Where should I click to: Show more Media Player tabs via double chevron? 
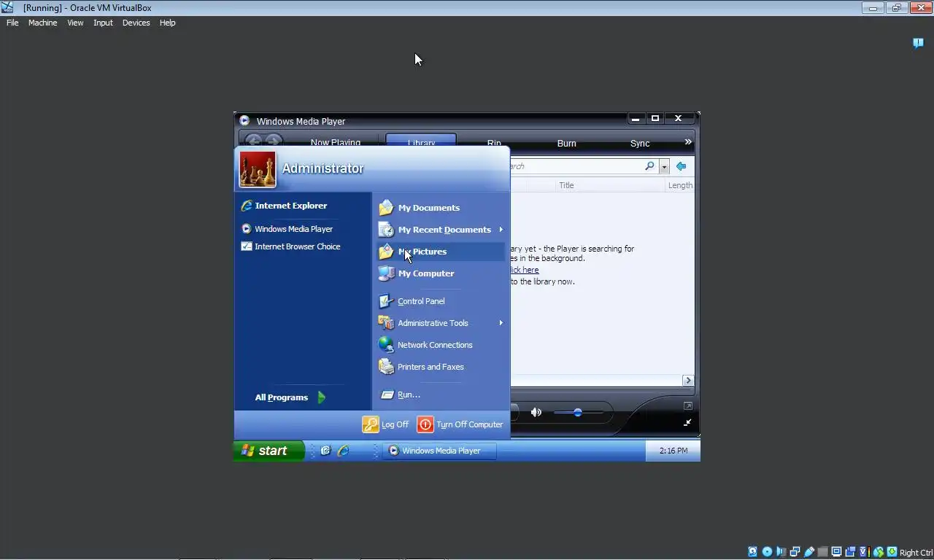(687, 142)
